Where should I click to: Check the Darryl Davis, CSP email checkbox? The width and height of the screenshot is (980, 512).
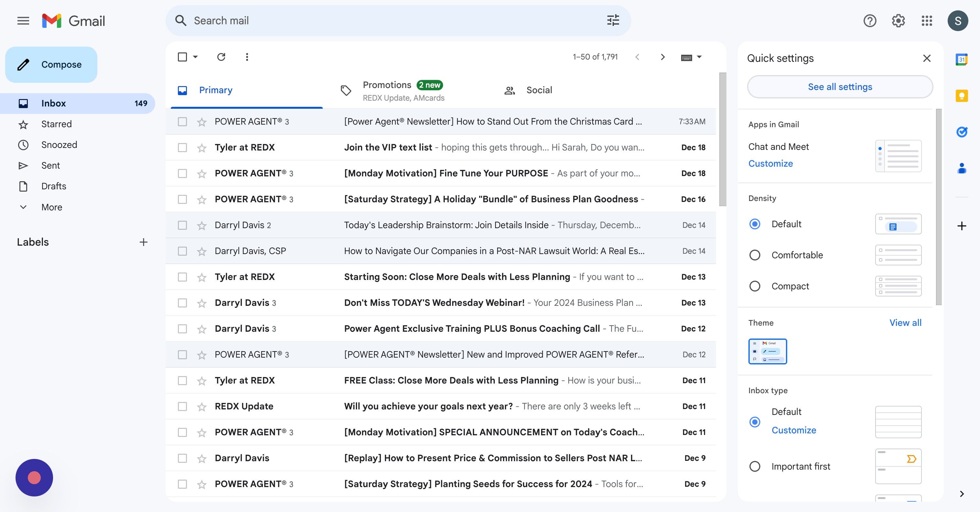(183, 251)
